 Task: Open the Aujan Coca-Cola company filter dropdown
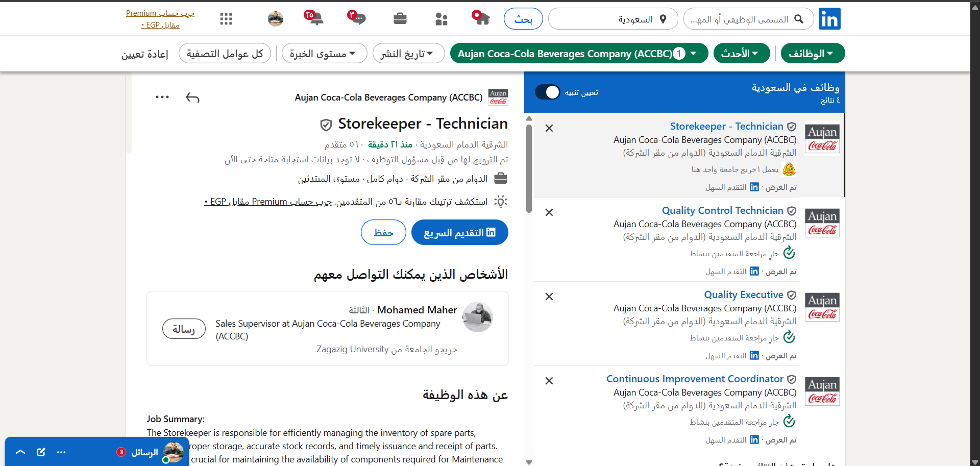pyautogui.click(x=579, y=53)
